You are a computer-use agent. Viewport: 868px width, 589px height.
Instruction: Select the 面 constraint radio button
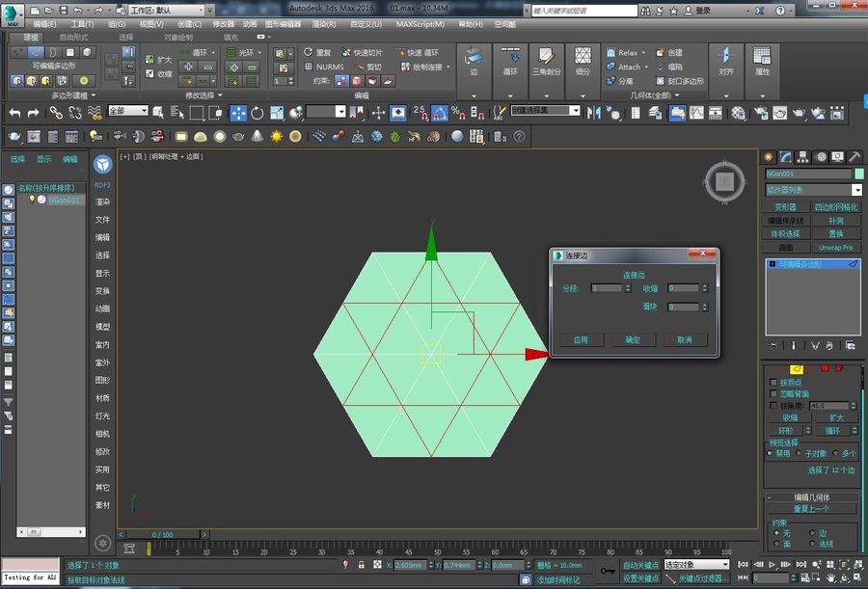tap(776, 544)
